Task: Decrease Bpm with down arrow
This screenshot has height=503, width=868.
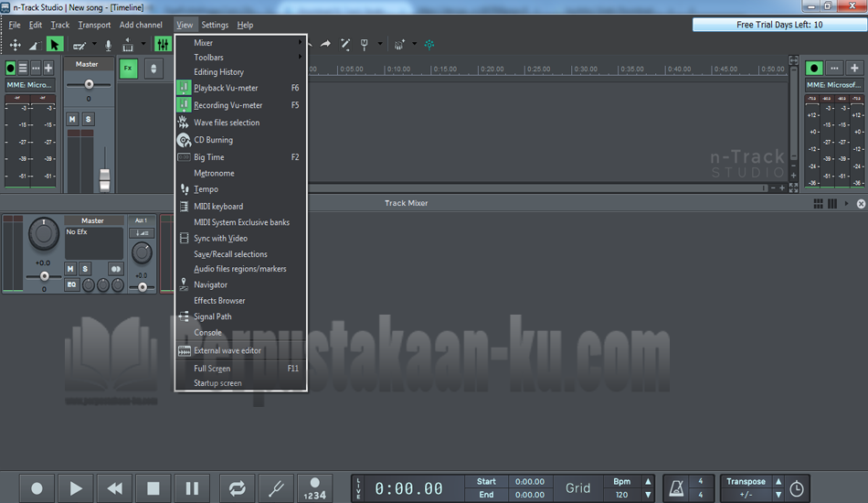Action: 648,495
